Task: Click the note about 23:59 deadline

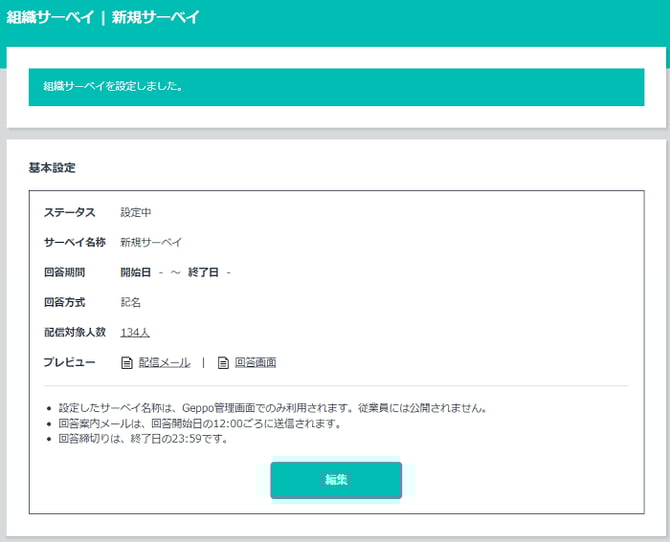Action: 143,439
